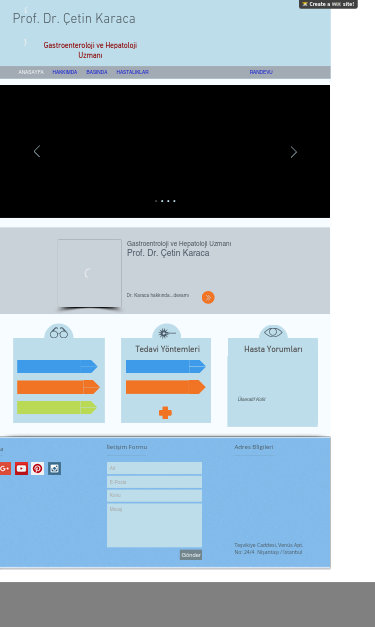This screenshot has height=627, width=375.
Task: Click the doctor profile photo placeholder
Action: pos(90,273)
